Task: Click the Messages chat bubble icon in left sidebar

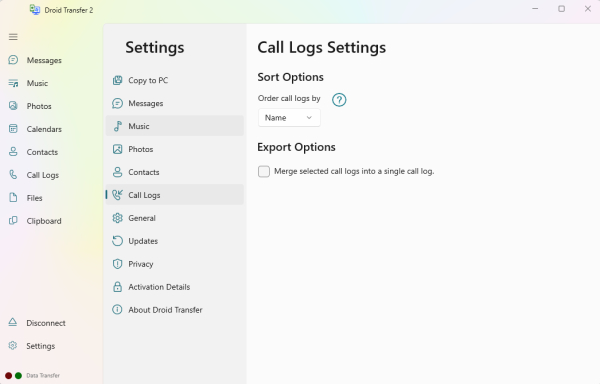Action: [13, 60]
